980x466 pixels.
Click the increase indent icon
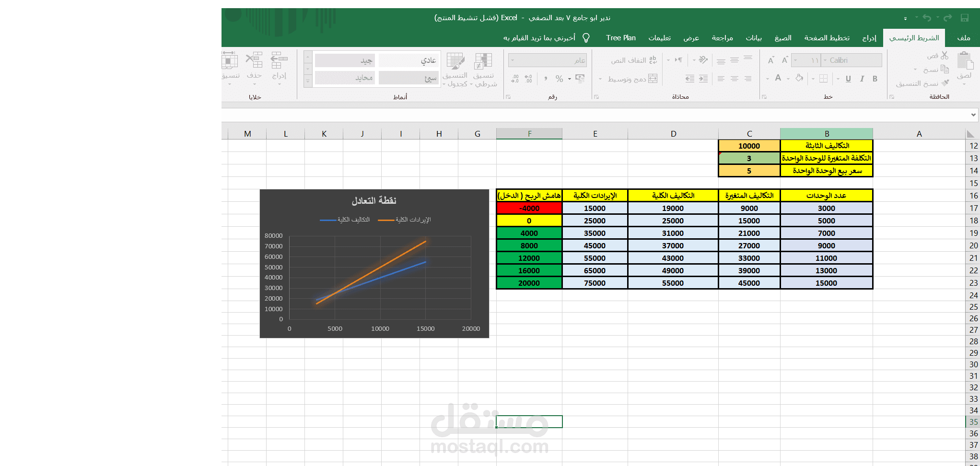click(x=690, y=79)
